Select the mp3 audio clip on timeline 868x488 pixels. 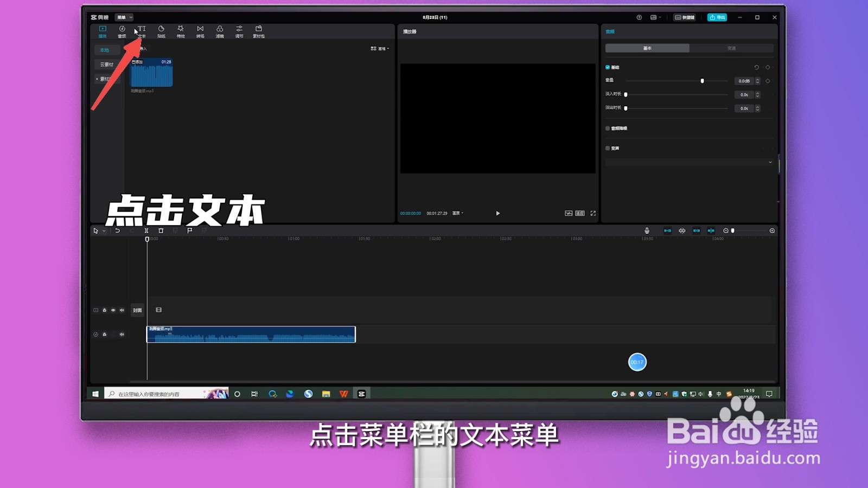pyautogui.click(x=251, y=334)
